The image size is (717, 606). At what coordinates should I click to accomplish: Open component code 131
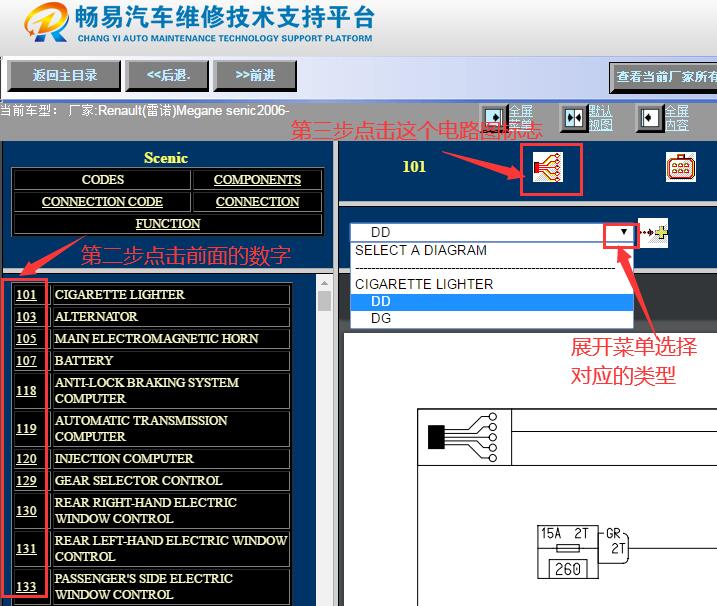(x=26, y=548)
